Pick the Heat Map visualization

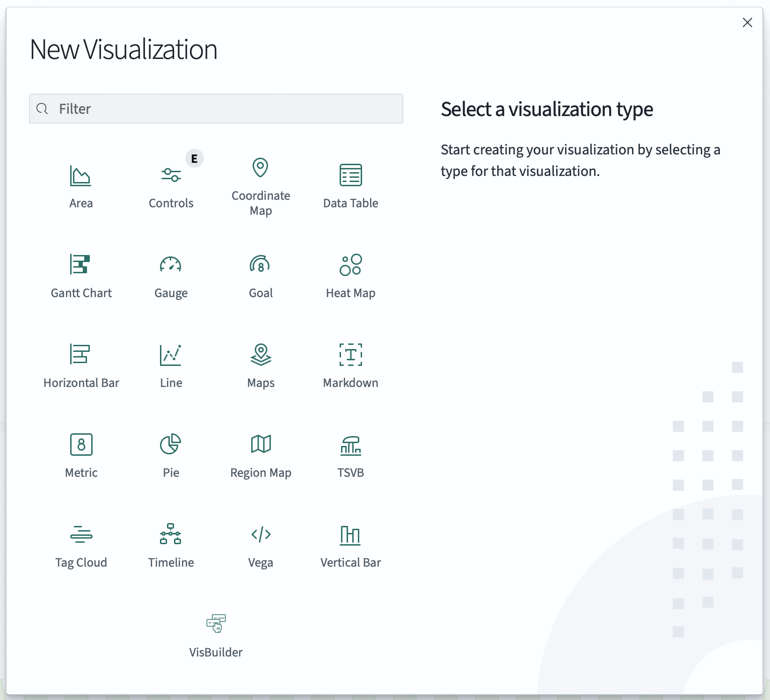pyautogui.click(x=350, y=265)
